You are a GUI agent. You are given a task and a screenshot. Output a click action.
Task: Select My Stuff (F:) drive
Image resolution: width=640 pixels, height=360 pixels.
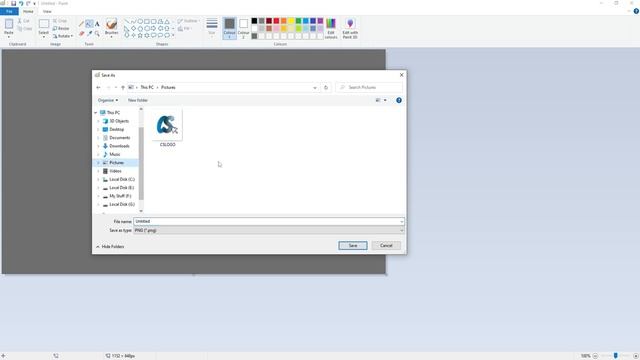coord(120,196)
